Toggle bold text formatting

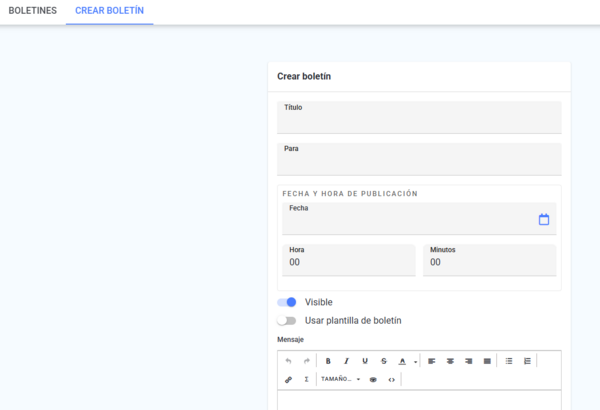pos(328,361)
